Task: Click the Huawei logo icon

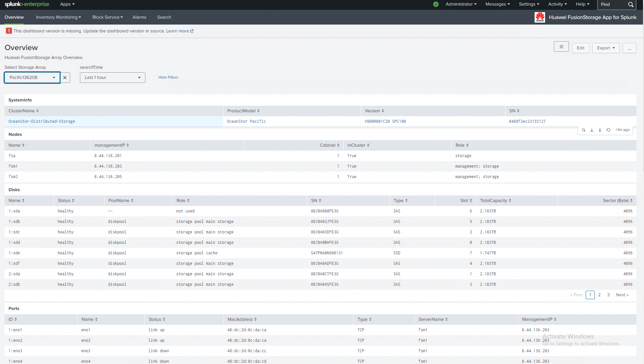Action: [540, 17]
